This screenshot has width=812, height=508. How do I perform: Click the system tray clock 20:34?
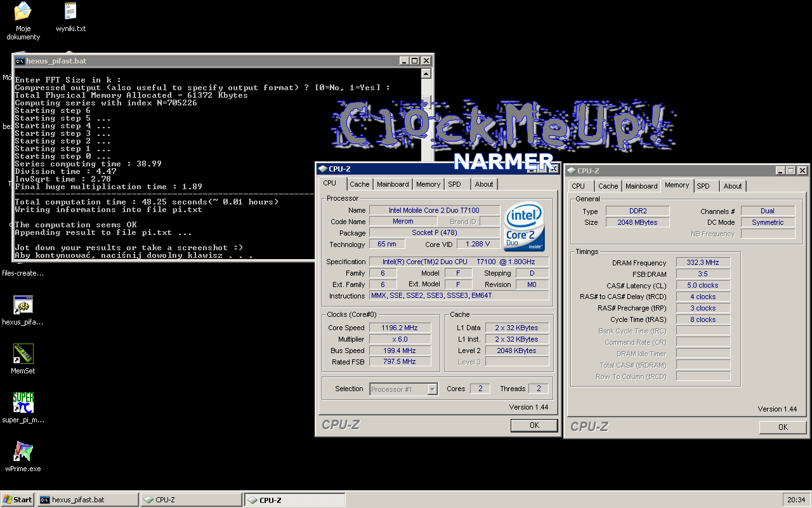(x=796, y=500)
